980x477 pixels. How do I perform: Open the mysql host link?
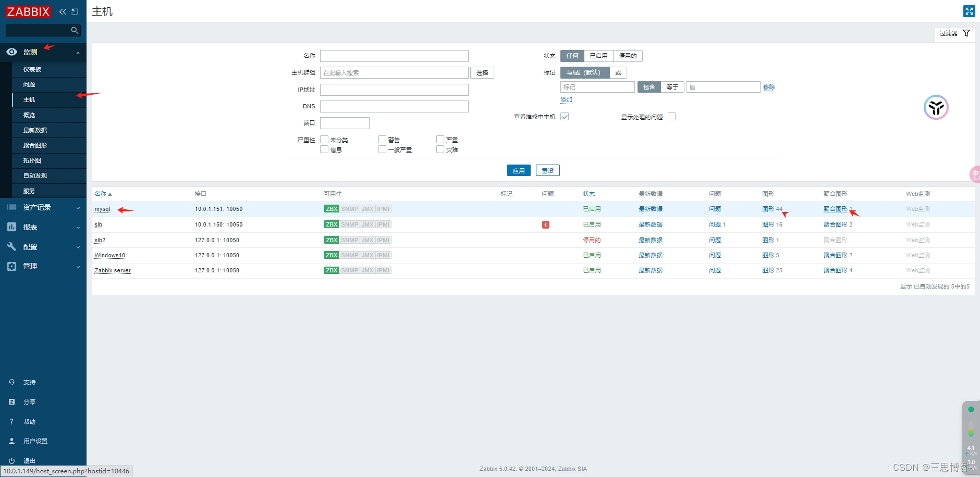click(102, 209)
